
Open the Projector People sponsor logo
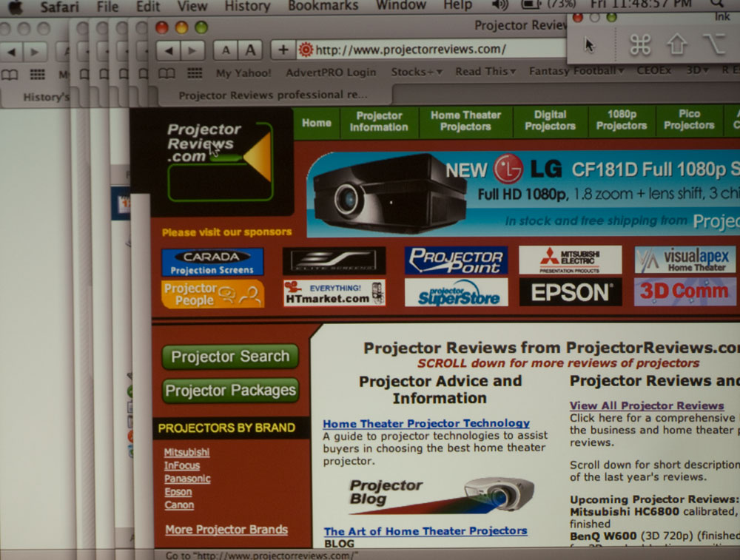pyautogui.click(x=213, y=294)
